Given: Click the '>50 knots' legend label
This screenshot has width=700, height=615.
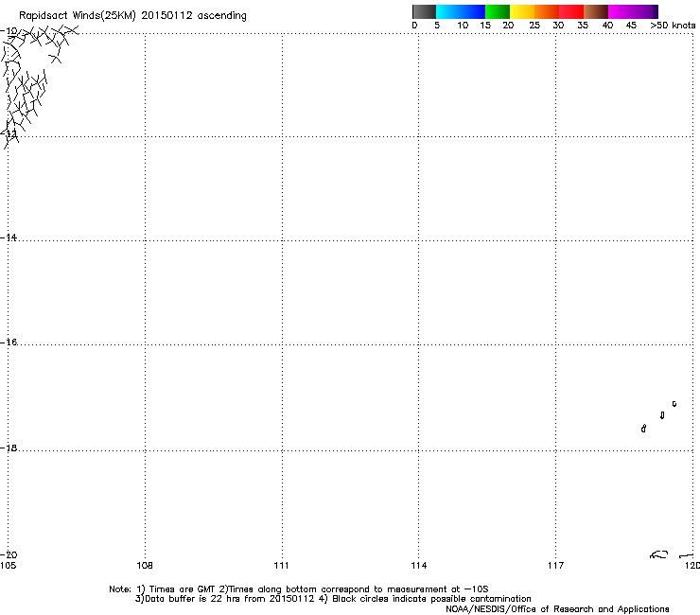Looking at the screenshot, I should pyautogui.click(x=673, y=26).
